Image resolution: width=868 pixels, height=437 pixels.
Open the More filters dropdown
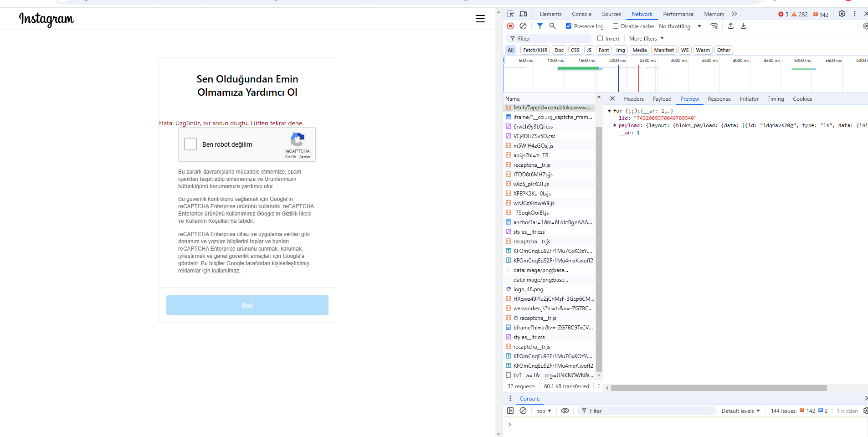click(x=647, y=38)
